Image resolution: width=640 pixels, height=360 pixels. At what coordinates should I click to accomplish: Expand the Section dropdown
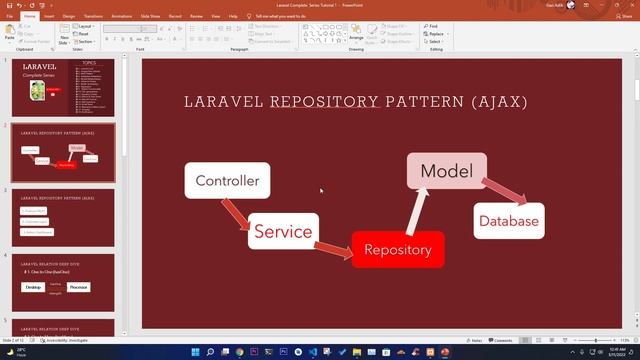(x=84, y=42)
